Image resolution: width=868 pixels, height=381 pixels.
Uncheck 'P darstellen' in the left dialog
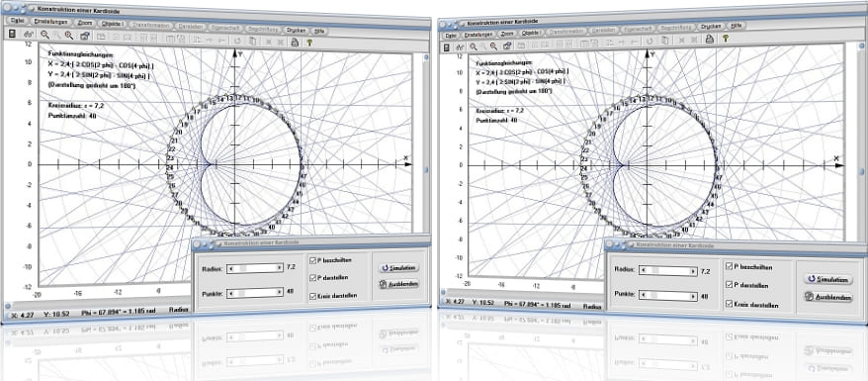coord(313,277)
